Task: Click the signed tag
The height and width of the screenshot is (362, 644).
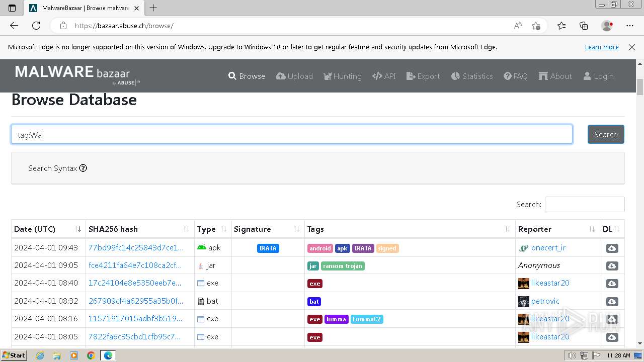Action: coord(387,248)
